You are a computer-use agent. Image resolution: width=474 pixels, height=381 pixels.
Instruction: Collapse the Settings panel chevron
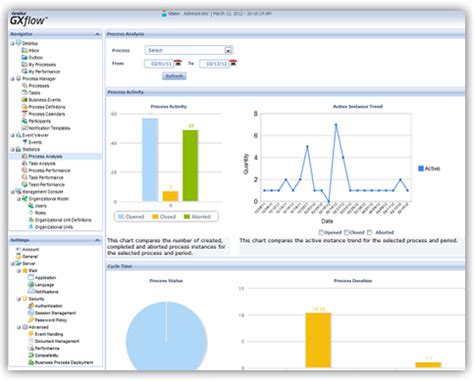97,240
